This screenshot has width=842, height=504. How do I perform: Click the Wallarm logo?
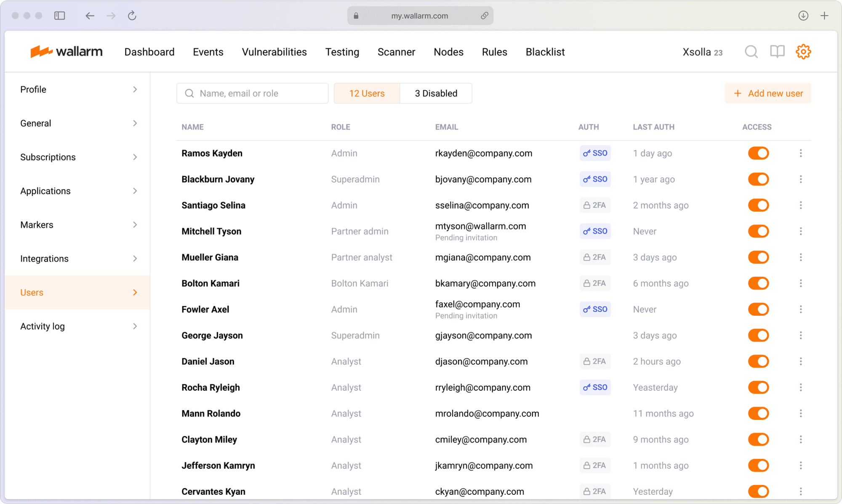tap(67, 52)
